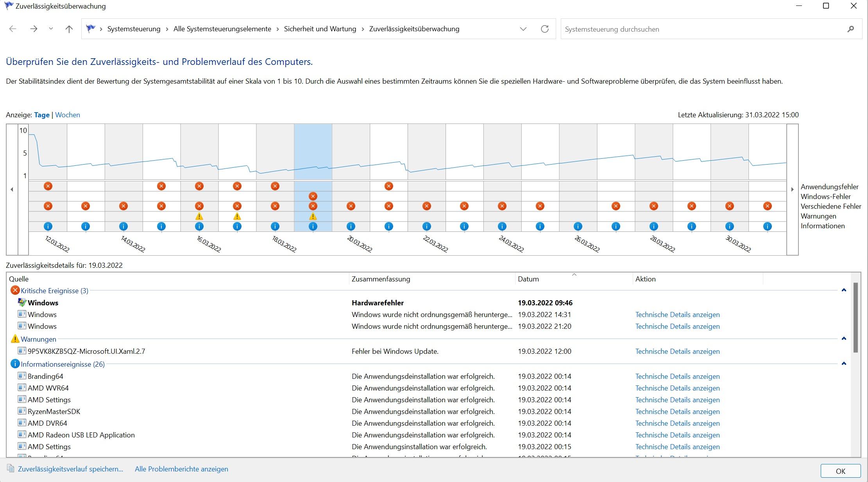Select information icon on 12.03.2022
The width and height of the screenshot is (868, 482).
pos(48,226)
